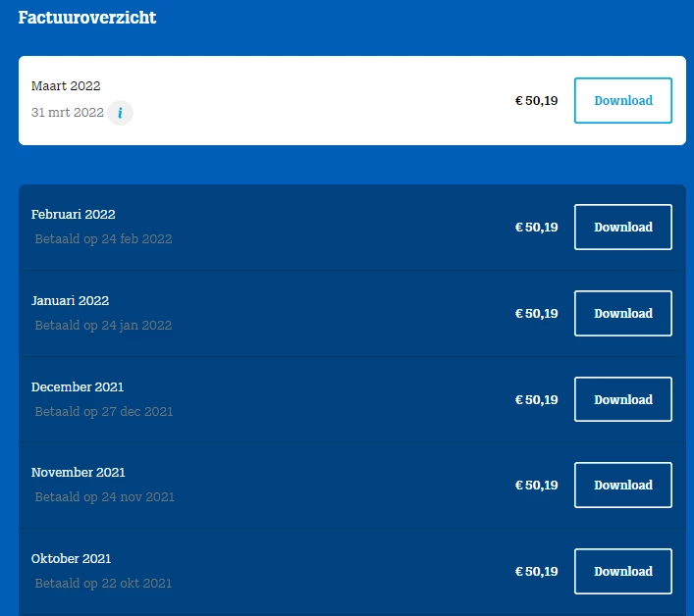The width and height of the screenshot is (694, 616).
Task: Click Betaald op 24 jan 2022
Action: (x=104, y=325)
